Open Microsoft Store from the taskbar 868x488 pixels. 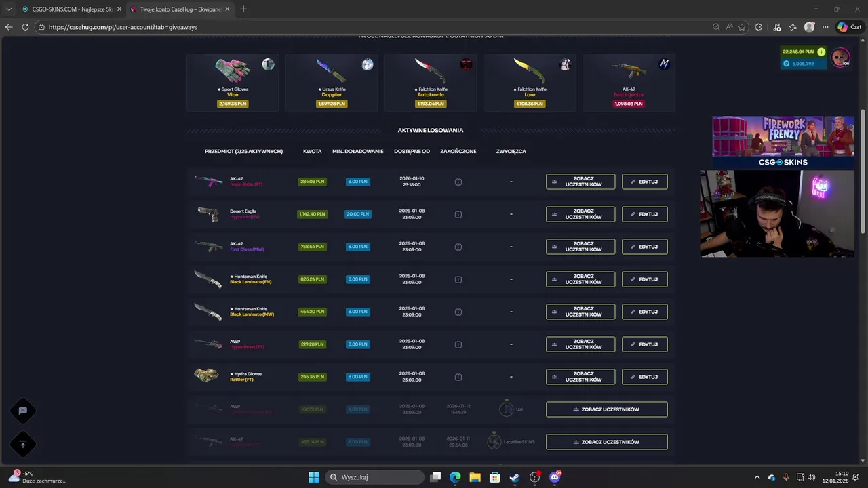[495, 477]
